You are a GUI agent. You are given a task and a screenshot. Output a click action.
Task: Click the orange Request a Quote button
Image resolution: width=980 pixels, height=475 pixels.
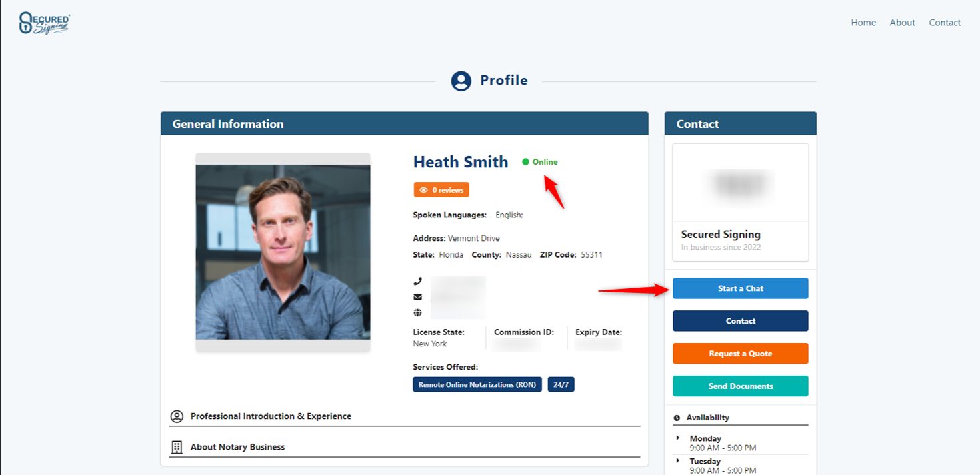coord(740,354)
